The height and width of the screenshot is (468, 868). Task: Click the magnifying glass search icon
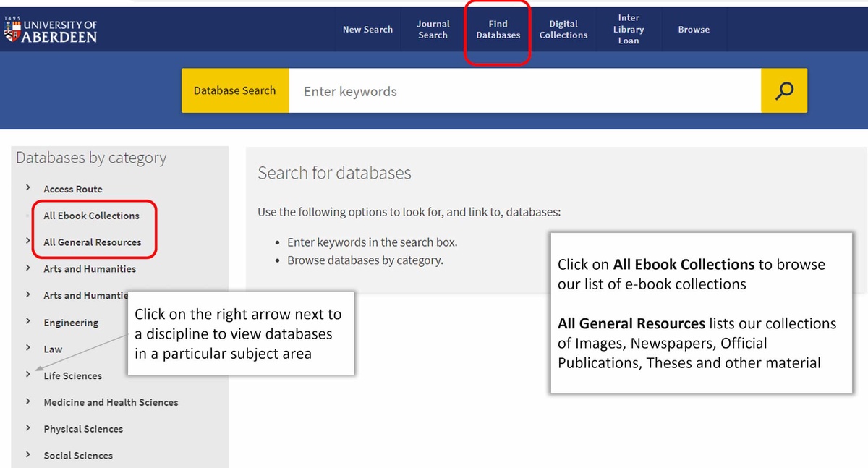[x=784, y=90]
